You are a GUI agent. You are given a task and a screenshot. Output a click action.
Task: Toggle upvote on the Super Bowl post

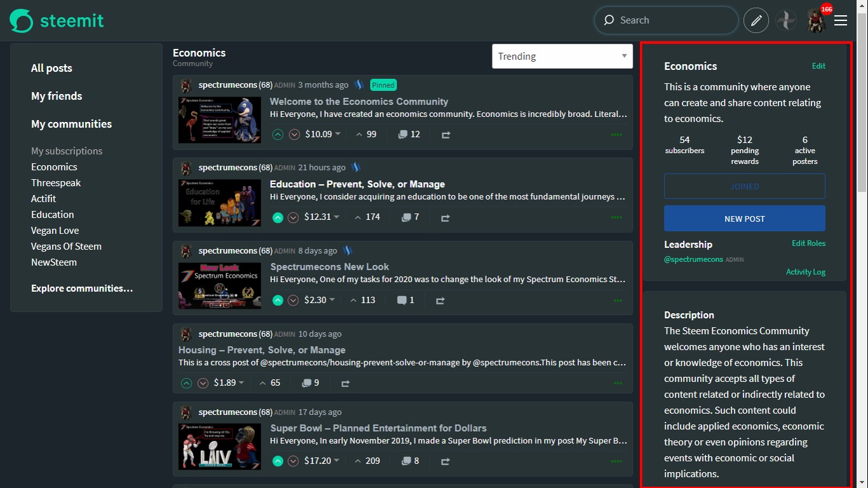[x=278, y=461]
